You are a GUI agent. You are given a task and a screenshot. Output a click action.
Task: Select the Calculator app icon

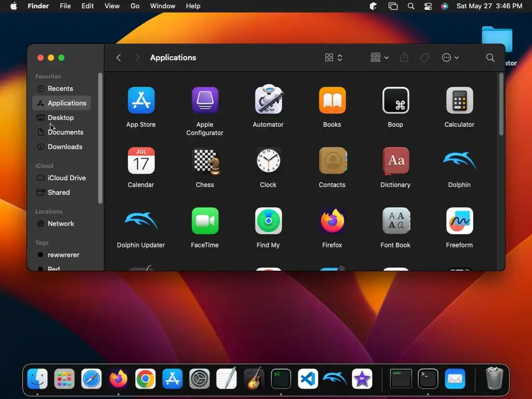pos(459,100)
